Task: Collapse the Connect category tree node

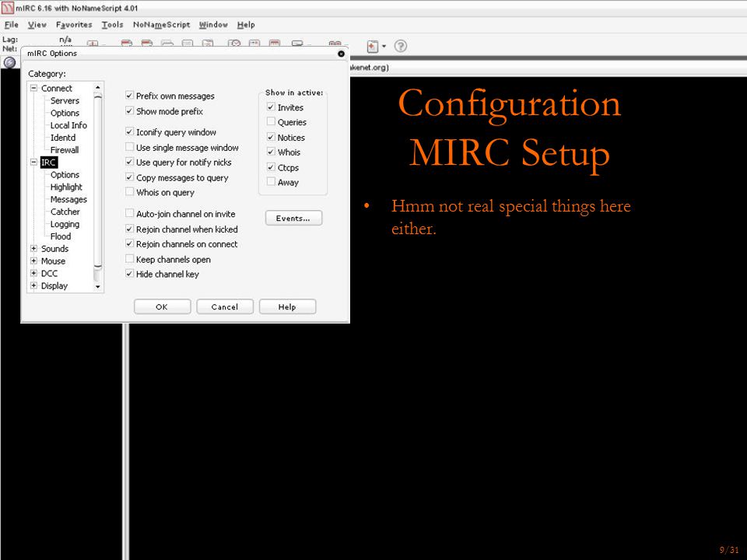Action: click(33, 88)
